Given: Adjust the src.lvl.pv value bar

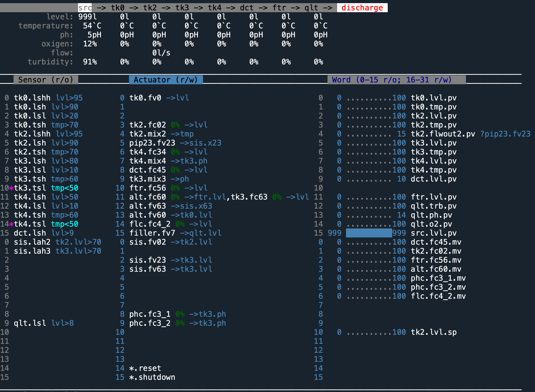Looking at the screenshot, I should click(x=369, y=233).
